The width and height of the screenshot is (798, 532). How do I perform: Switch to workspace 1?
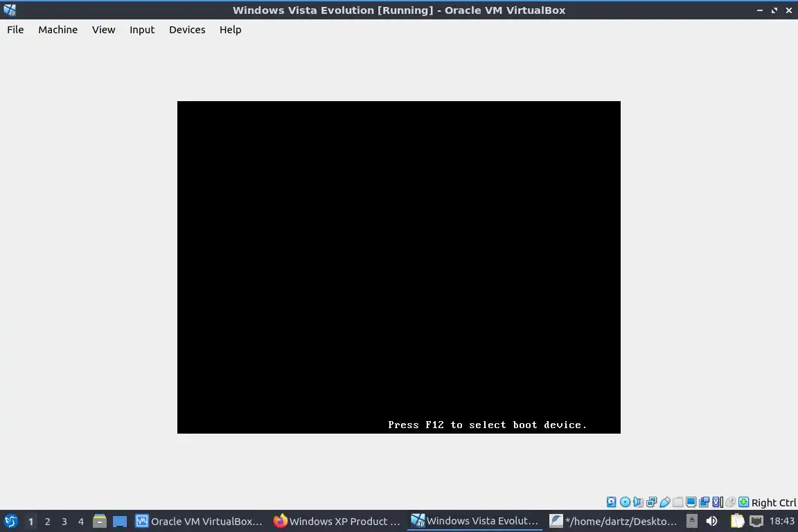pos(31,522)
